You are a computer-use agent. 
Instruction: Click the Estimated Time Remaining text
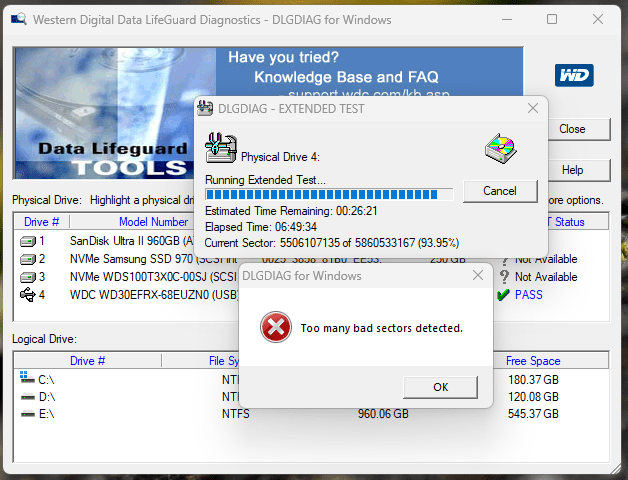coord(291,211)
